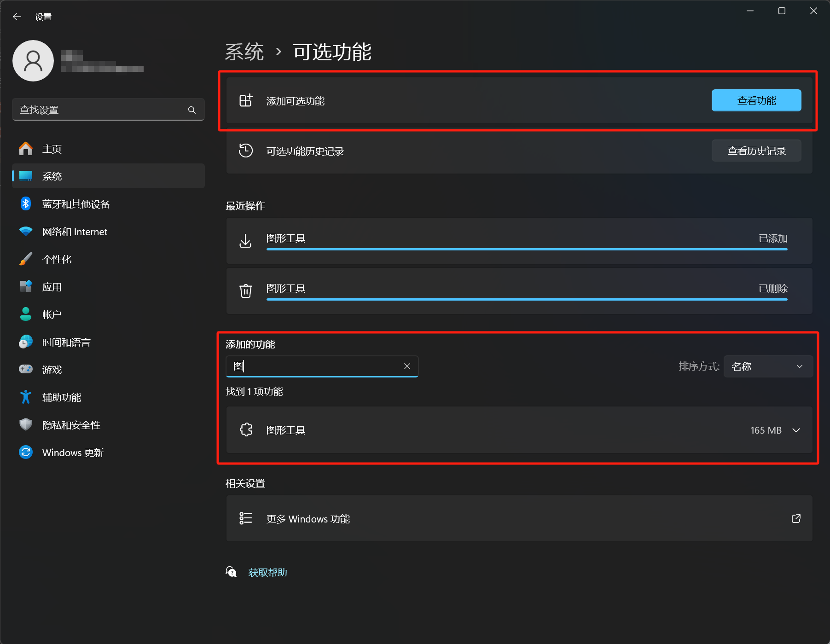Click the 已删除 status text
Screen dimensions: 830x644
point(773,288)
